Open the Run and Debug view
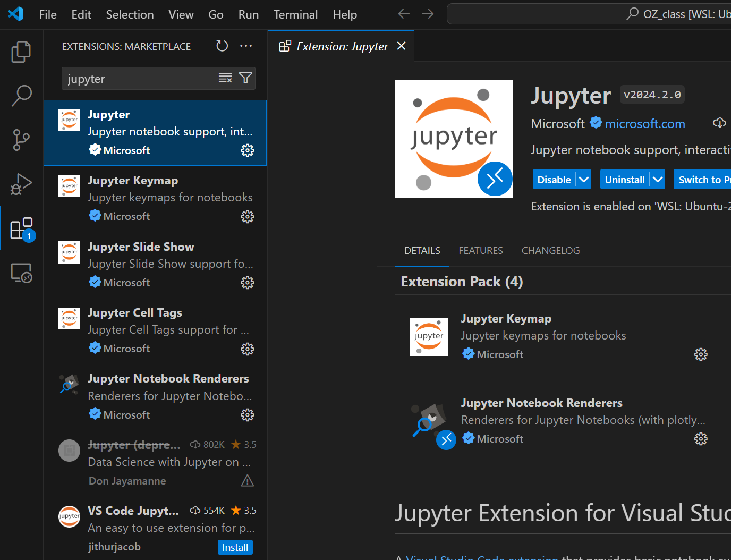731x560 pixels. click(21, 184)
